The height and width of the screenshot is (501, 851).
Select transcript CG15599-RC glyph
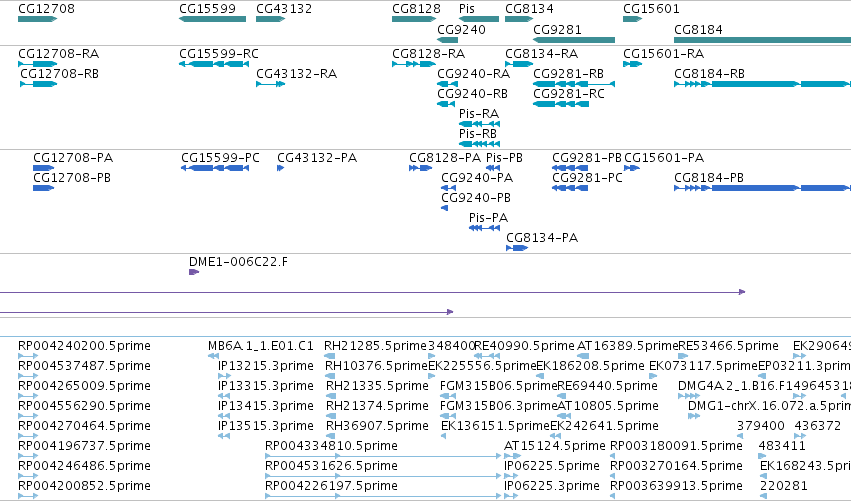tap(214, 64)
